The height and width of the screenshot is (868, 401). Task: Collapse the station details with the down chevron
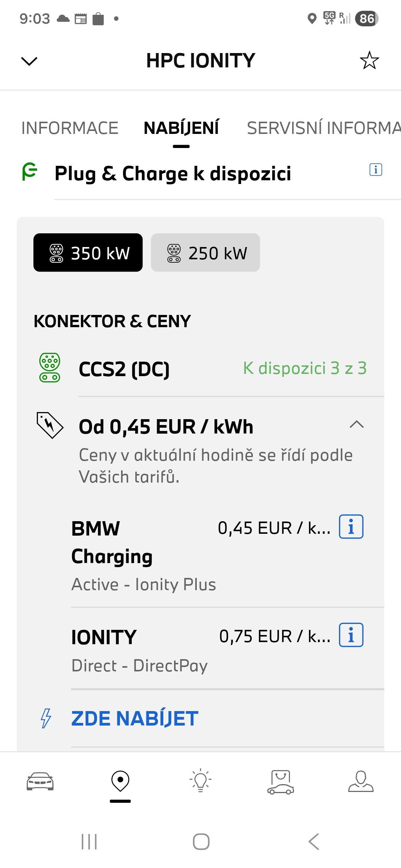point(29,61)
